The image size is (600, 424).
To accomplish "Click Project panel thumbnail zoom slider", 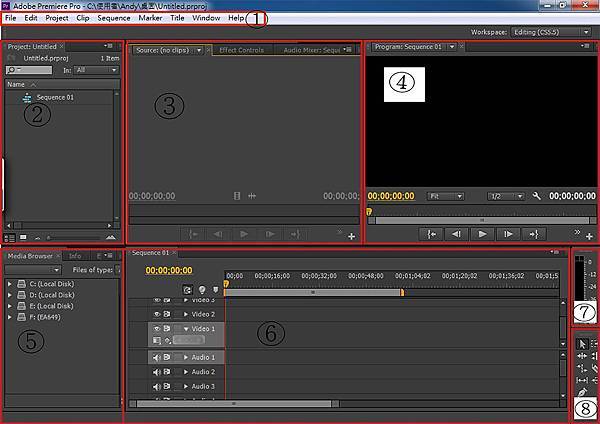I will (73, 238).
